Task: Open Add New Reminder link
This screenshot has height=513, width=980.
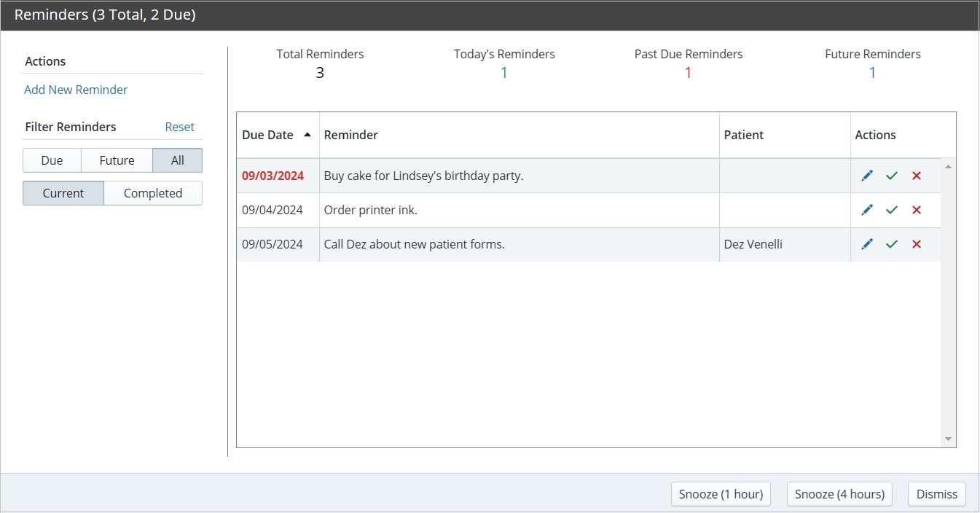Action: click(76, 90)
